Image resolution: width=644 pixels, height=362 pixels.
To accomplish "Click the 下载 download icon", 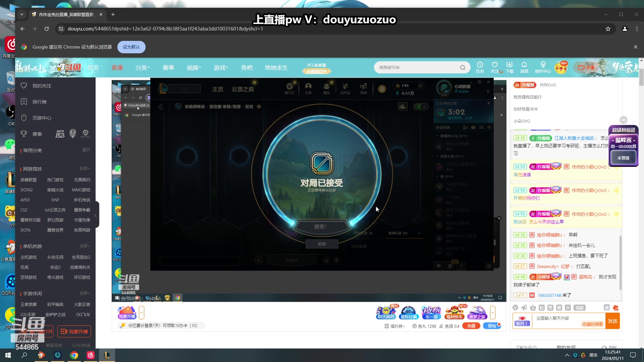I will (509, 67).
